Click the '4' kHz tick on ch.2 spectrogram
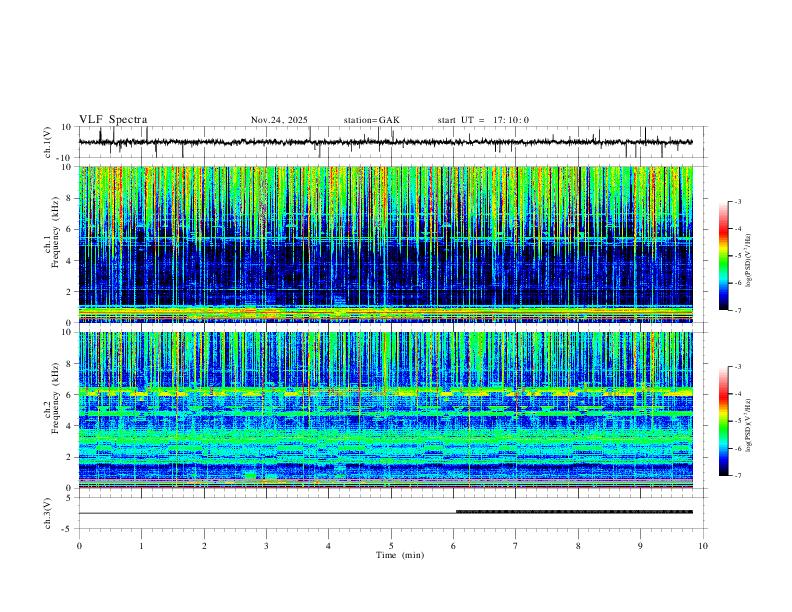The width and height of the screenshot is (792, 612). 69,426
